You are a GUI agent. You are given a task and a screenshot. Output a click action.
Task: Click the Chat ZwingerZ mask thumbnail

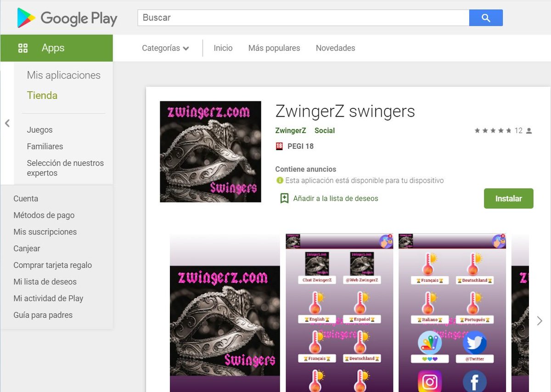tap(317, 263)
